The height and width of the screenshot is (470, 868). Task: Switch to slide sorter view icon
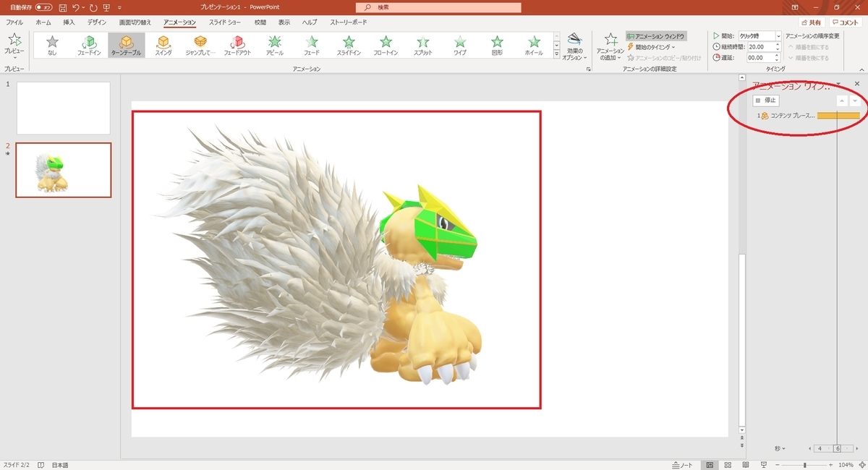[x=728, y=465]
